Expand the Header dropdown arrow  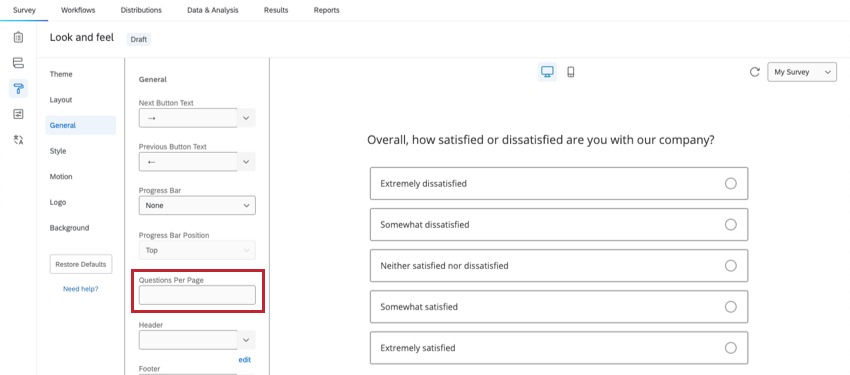tap(246, 340)
